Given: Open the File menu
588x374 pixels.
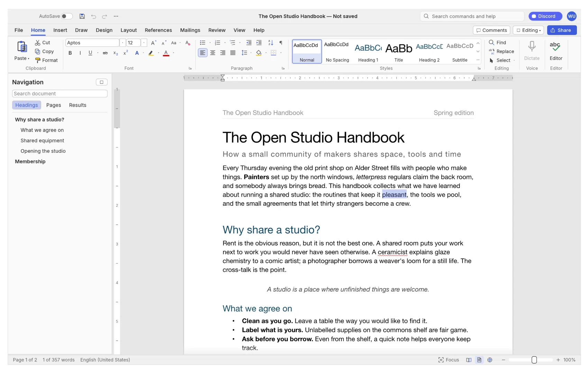Looking at the screenshot, I should point(19,30).
